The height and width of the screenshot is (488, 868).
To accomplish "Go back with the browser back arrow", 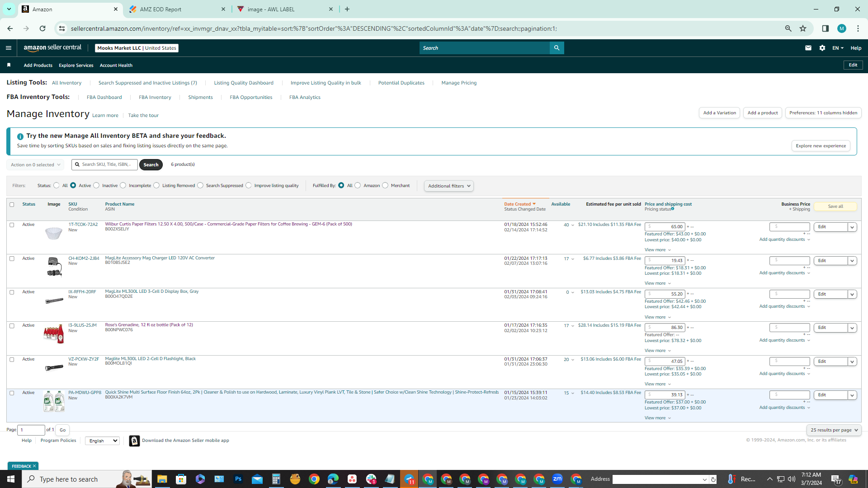I will [10, 28].
